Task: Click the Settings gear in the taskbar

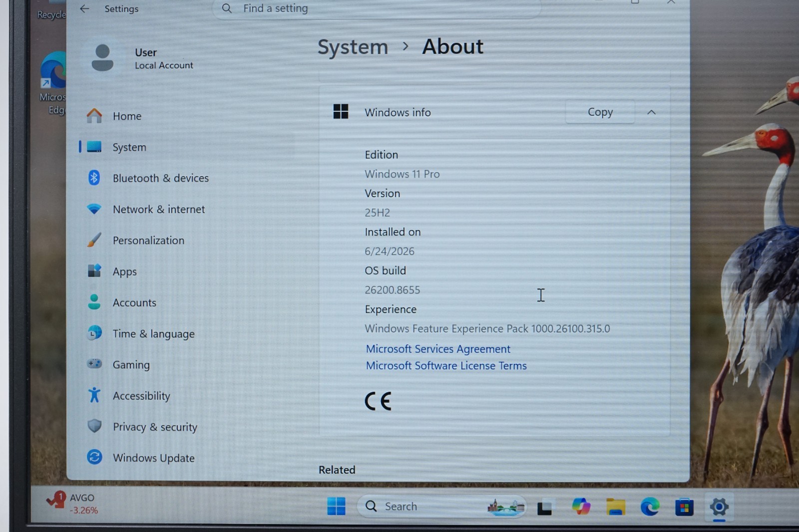Action: [719, 507]
